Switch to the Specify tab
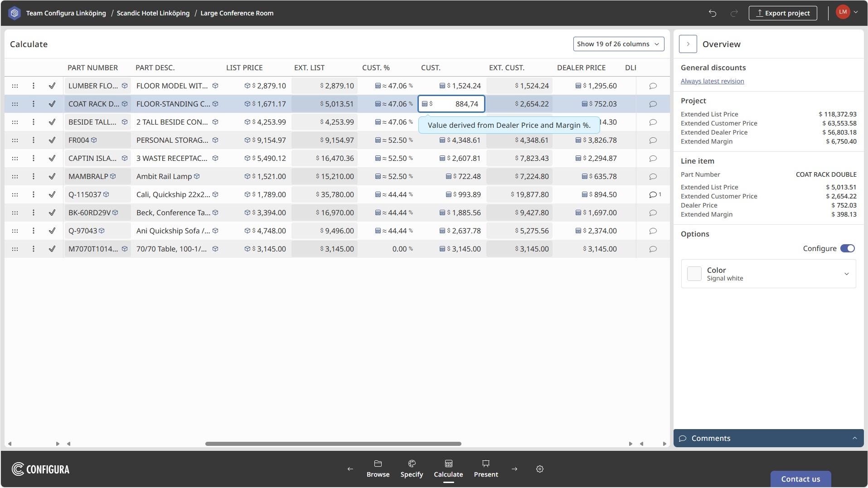 click(412, 469)
